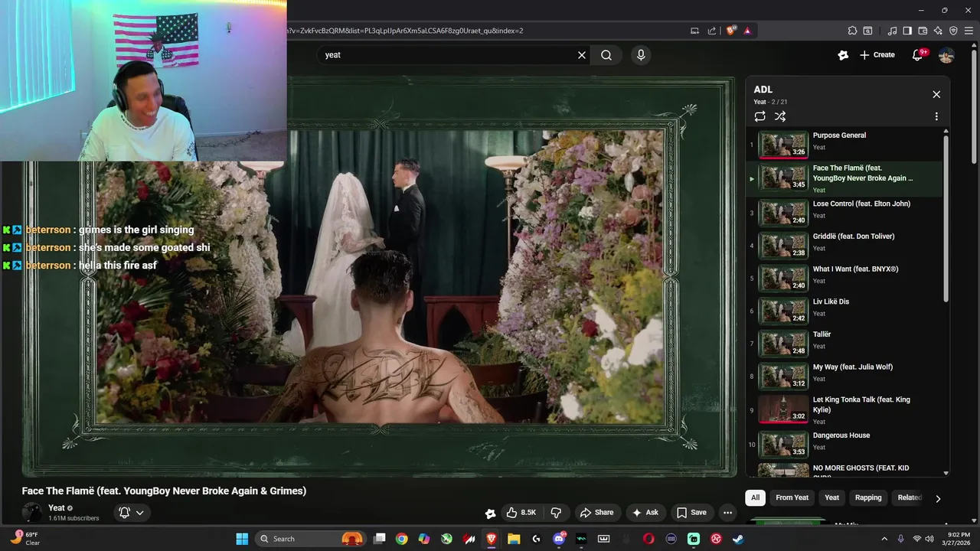Click the Share button
This screenshot has width=980, height=551.
(596, 513)
